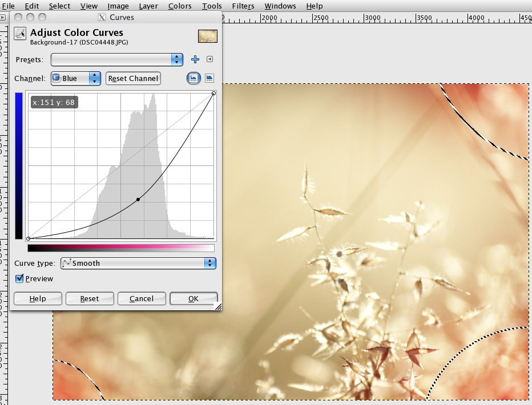Open the File menu

(8, 6)
